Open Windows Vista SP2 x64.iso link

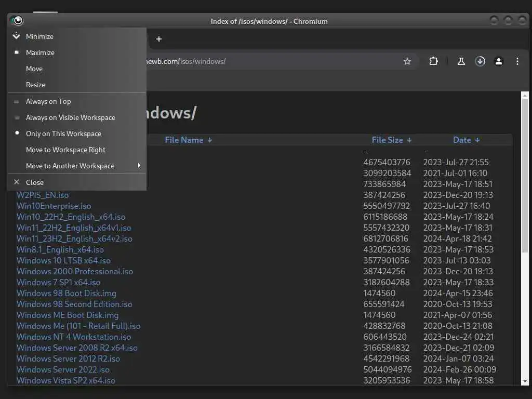[x=66, y=380]
